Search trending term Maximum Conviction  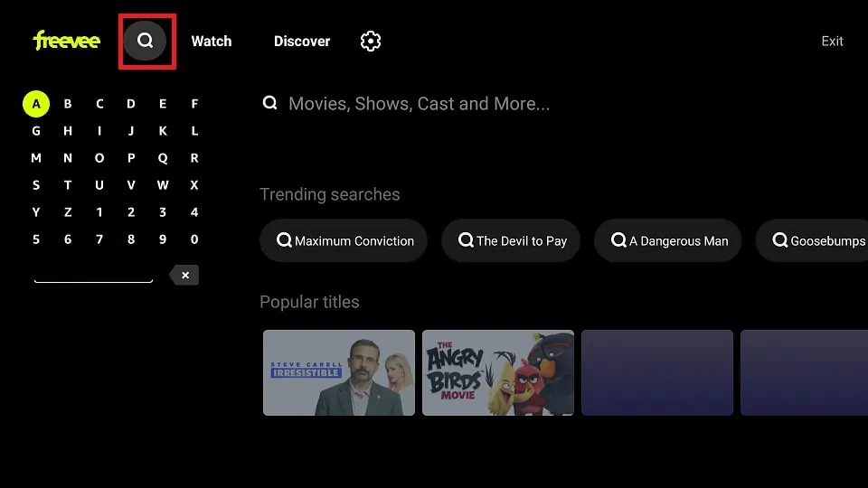tap(344, 240)
